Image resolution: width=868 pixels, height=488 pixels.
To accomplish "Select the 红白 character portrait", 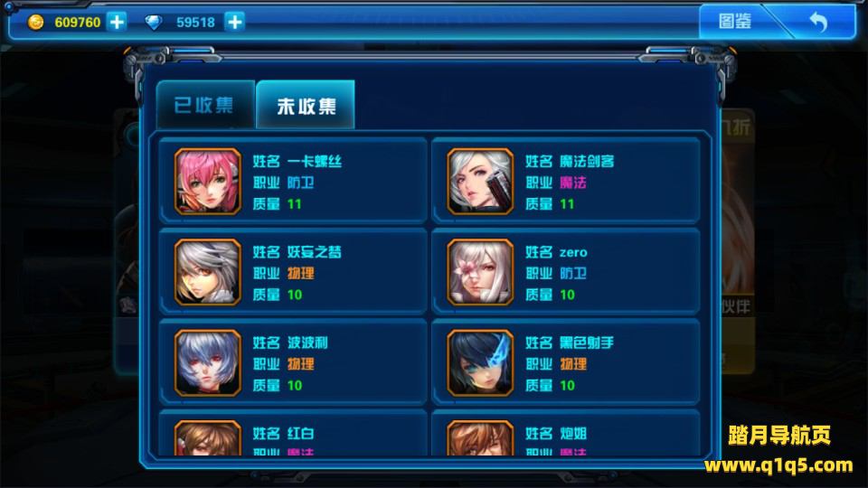I will (x=208, y=438).
